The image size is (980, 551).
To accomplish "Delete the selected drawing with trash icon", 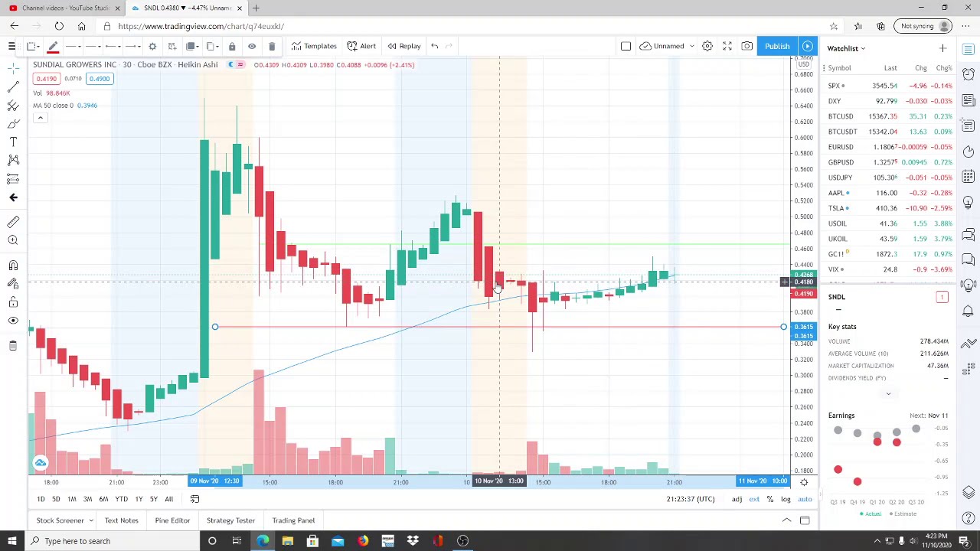I will (272, 47).
